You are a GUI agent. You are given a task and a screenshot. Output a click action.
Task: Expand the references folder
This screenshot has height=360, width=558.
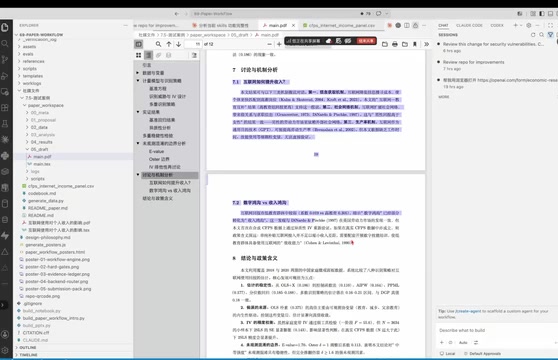pos(32,61)
